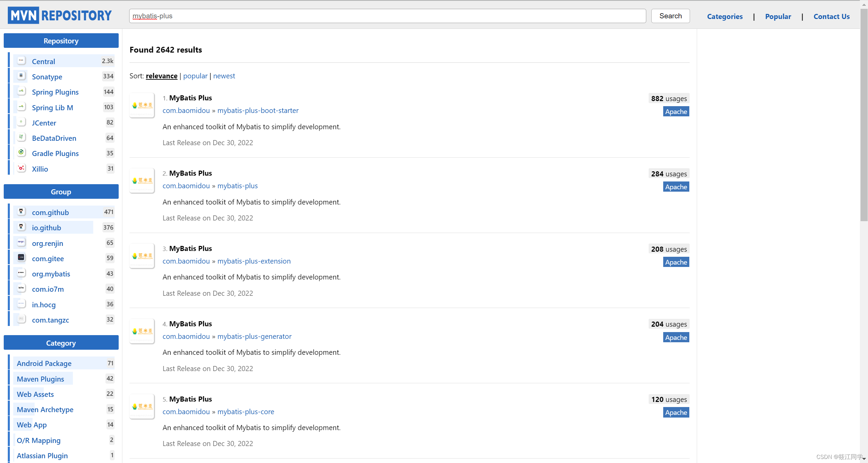Filter by JCenter repository
The width and height of the screenshot is (868, 463).
coord(44,123)
